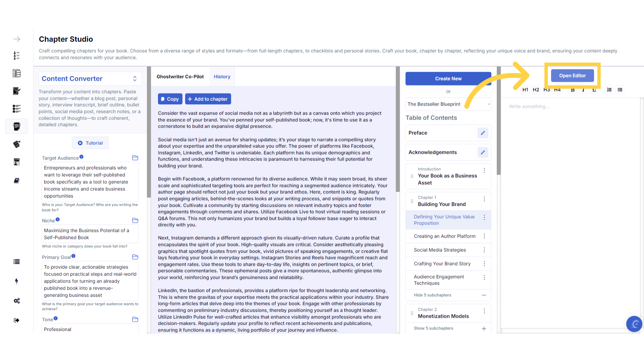
Task: Click the ordered list formatting icon
Action: 609,90
